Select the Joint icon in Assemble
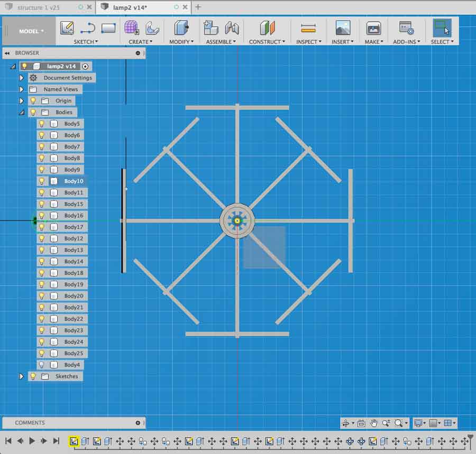 (x=232, y=28)
